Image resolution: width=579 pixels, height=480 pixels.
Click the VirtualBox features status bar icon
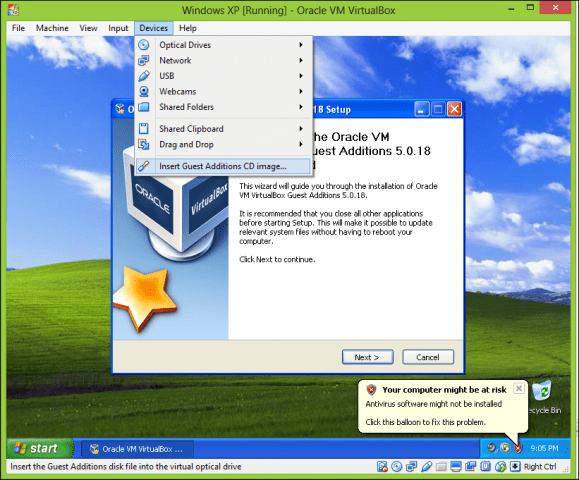[485, 467]
